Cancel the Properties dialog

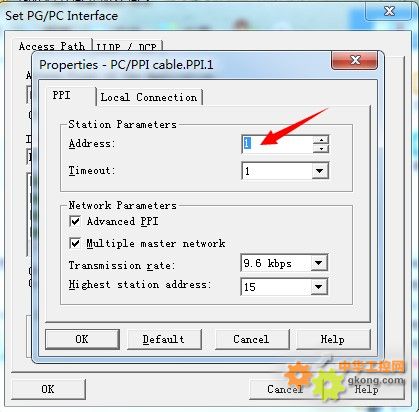pos(252,339)
